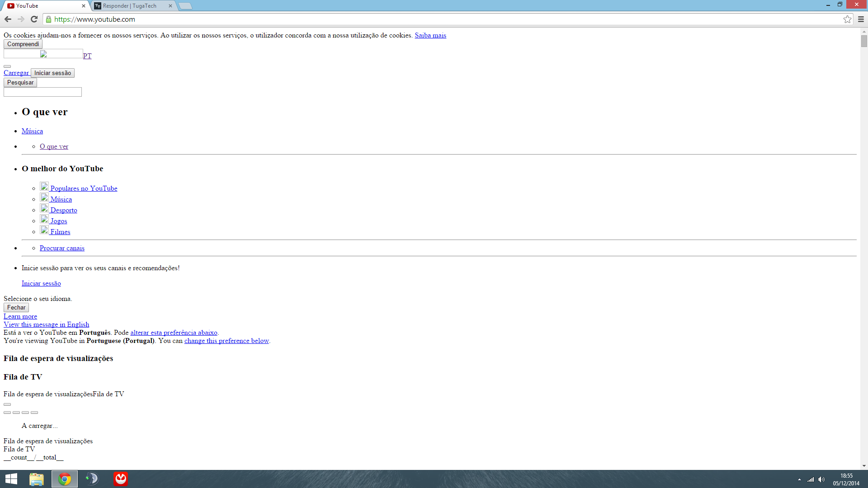Click the YouTube search text field
Screen dimensions: 868x488
point(42,92)
